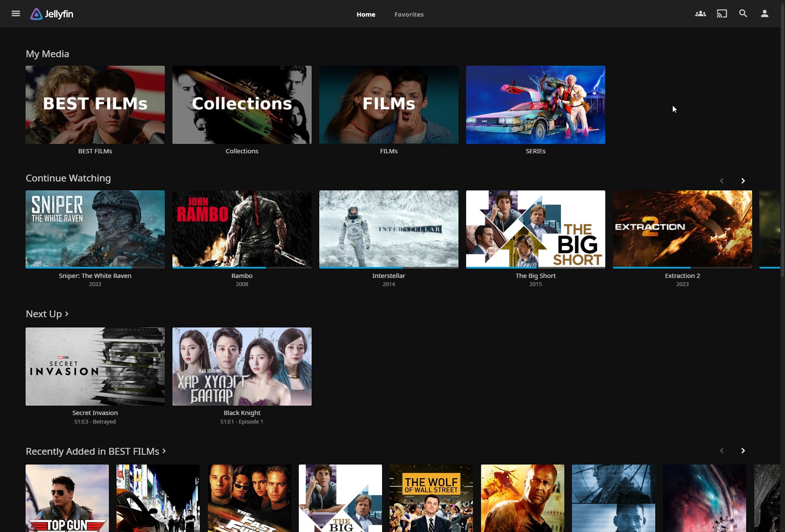Screen dimensions: 785x532
Task: Click the S1:E3 - Betrayed episode text
Action: 95,422
